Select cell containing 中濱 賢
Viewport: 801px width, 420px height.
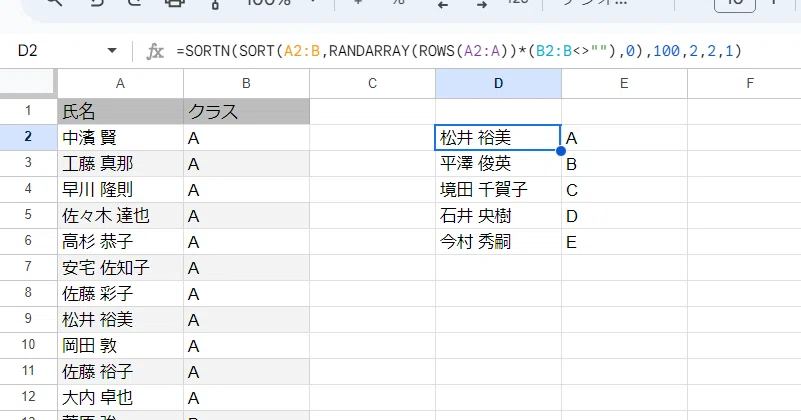click(x=120, y=137)
